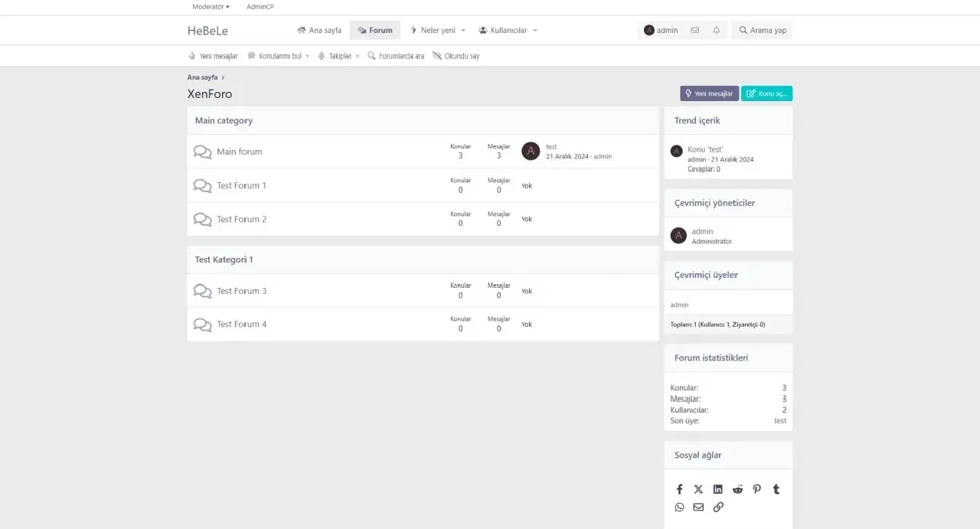This screenshot has height=529, width=980.
Task: Select the Forum navigation tab
Action: pos(375,31)
